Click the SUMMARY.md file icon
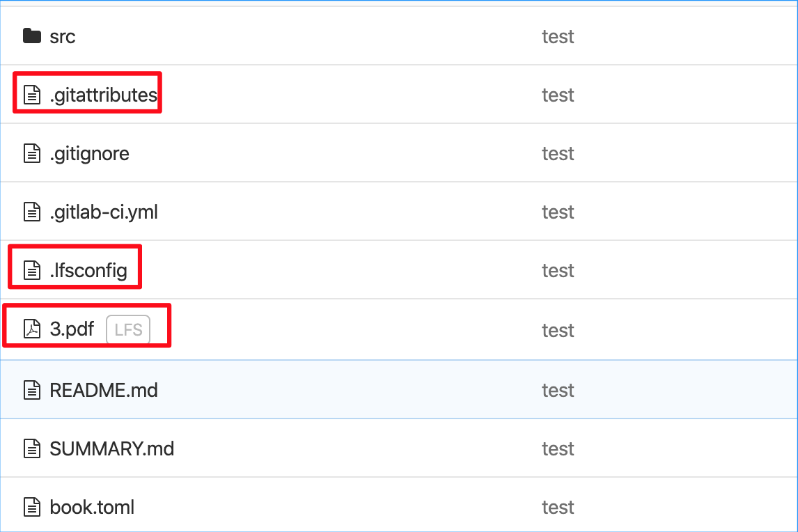 point(32,448)
